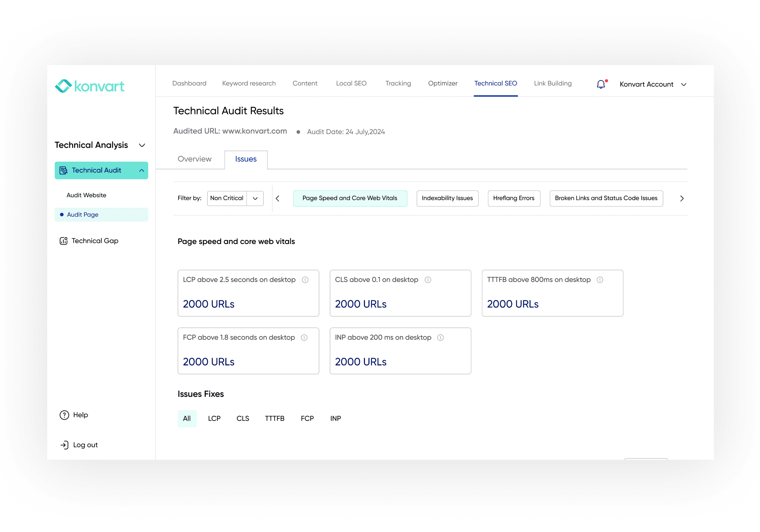
Task: Click the Konvart logo
Action: [x=90, y=86]
